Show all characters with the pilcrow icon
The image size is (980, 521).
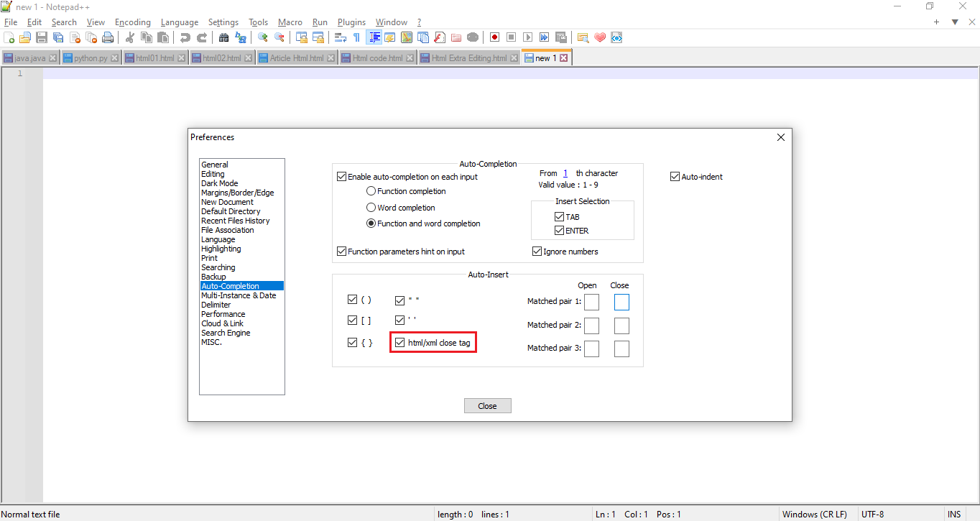pos(357,37)
